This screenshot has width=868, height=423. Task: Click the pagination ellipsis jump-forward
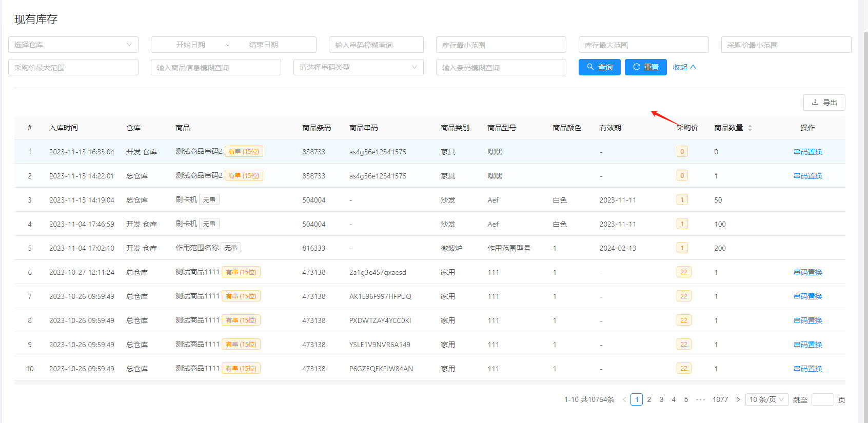coord(700,399)
